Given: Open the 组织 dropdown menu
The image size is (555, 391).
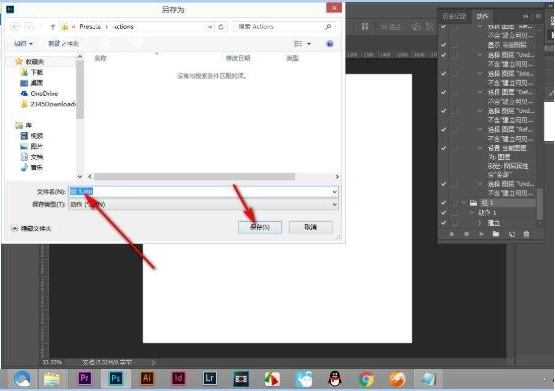Looking at the screenshot, I should [x=23, y=44].
